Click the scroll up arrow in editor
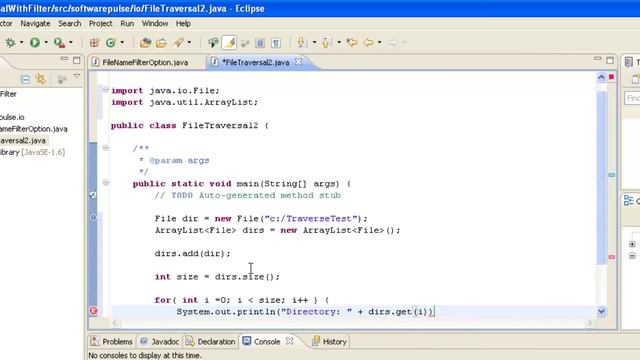 (x=601, y=78)
